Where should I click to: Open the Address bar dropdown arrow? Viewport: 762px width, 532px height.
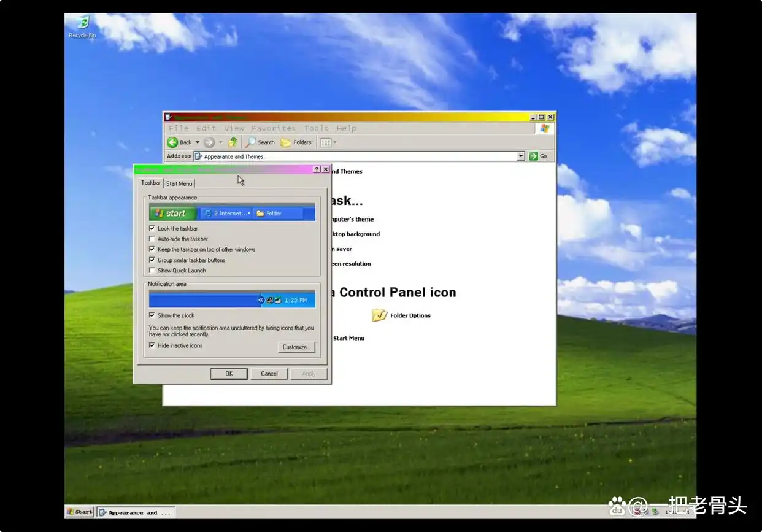pos(521,156)
